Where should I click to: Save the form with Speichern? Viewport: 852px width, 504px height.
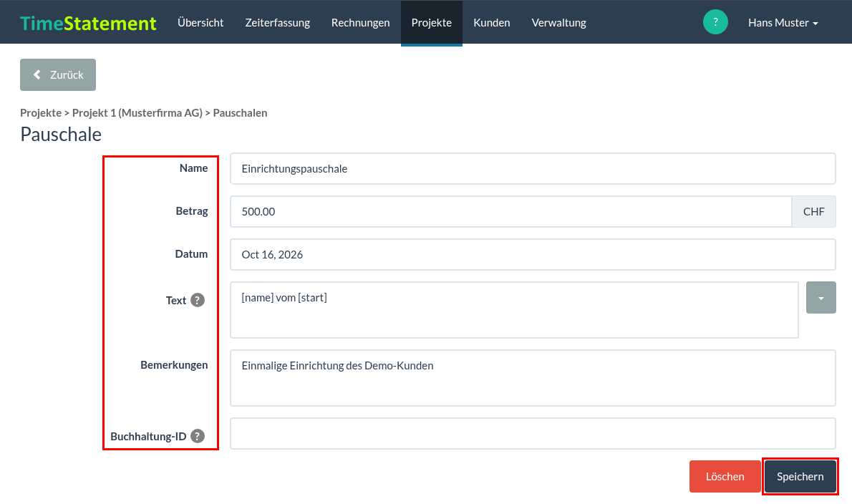pos(800,476)
